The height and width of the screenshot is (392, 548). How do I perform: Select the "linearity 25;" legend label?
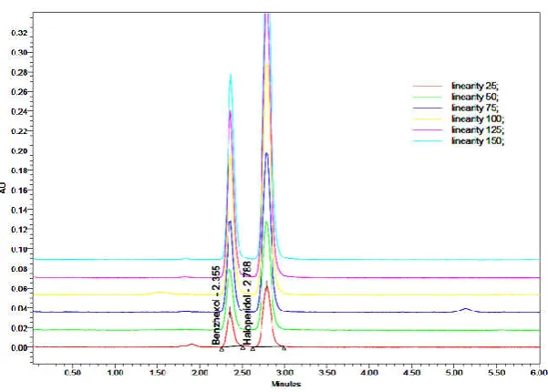point(475,86)
